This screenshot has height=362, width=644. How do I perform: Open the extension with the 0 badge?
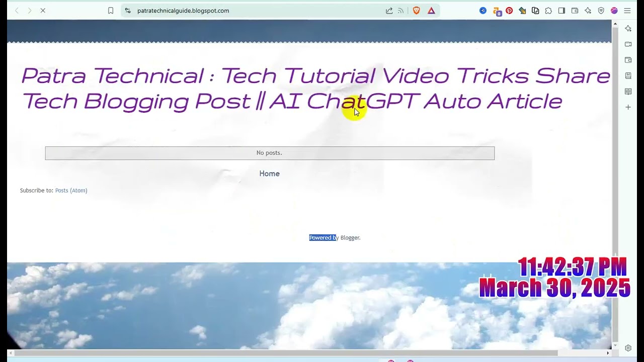click(497, 11)
